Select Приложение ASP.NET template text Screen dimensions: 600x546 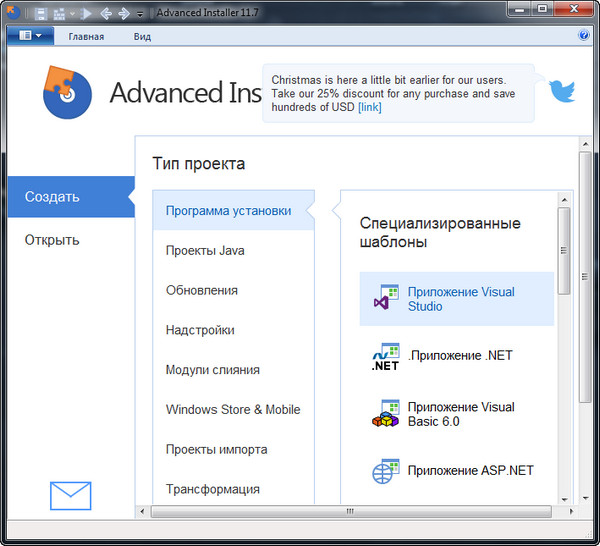(471, 470)
